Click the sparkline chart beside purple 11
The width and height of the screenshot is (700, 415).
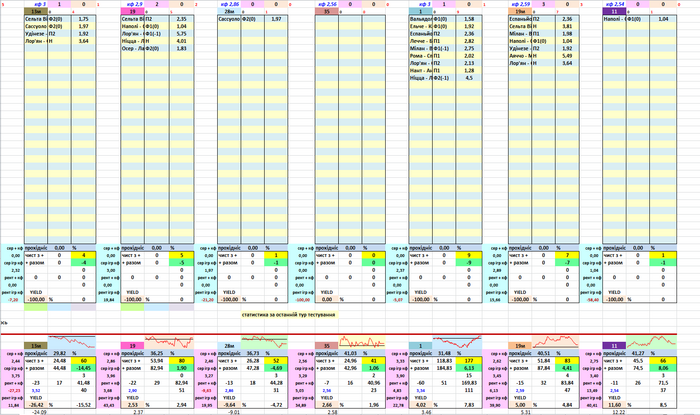651,342
